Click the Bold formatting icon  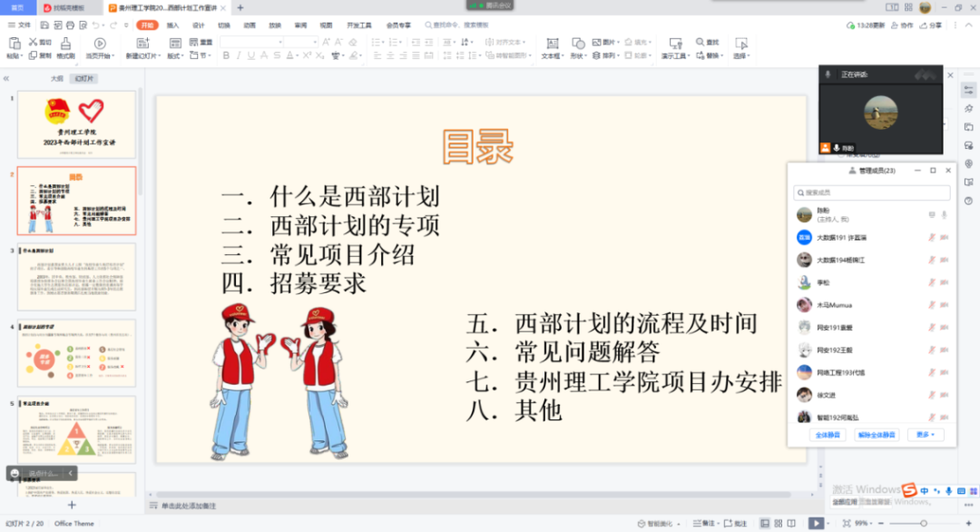coord(226,55)
